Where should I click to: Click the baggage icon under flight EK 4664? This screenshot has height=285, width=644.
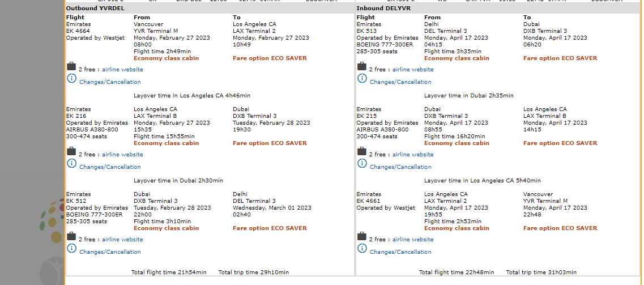tap(71, 67)
